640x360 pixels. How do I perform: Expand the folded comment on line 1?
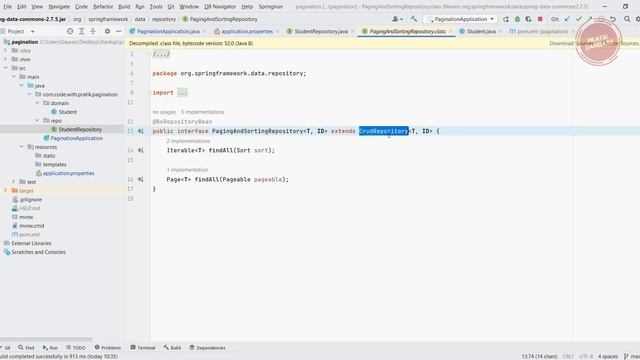pos(161,54)
